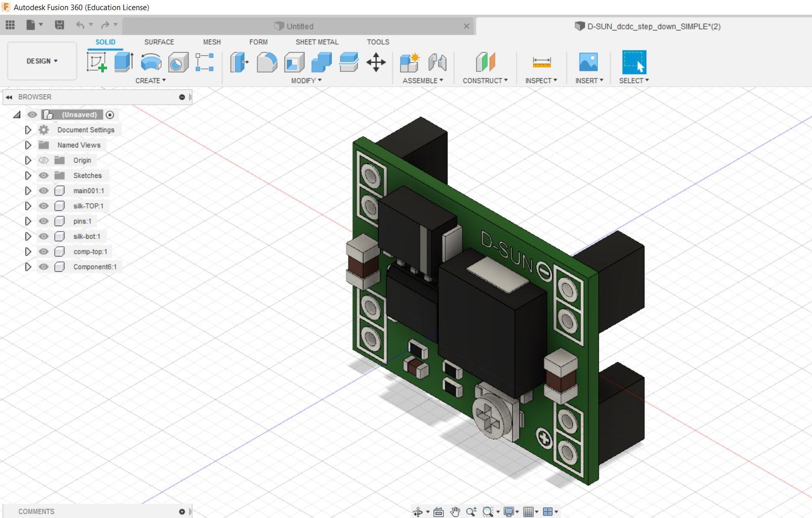Collapse the Unsaved root node

click(x=17, y=115)
